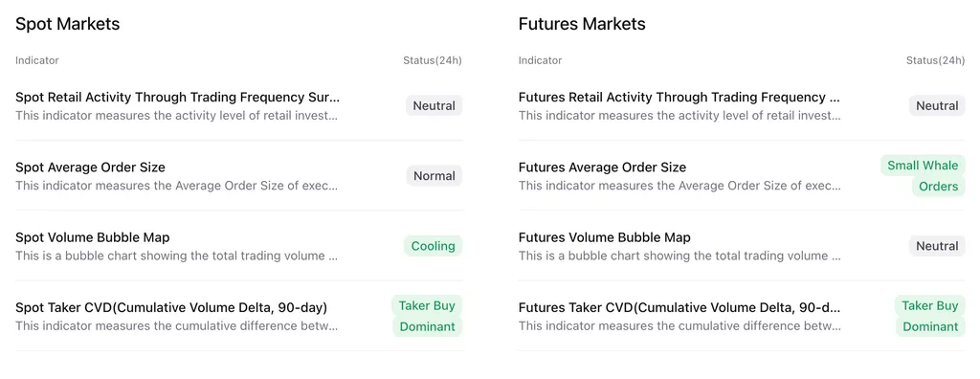Click the Spot Markets section heading

click(x=68, y=24)
